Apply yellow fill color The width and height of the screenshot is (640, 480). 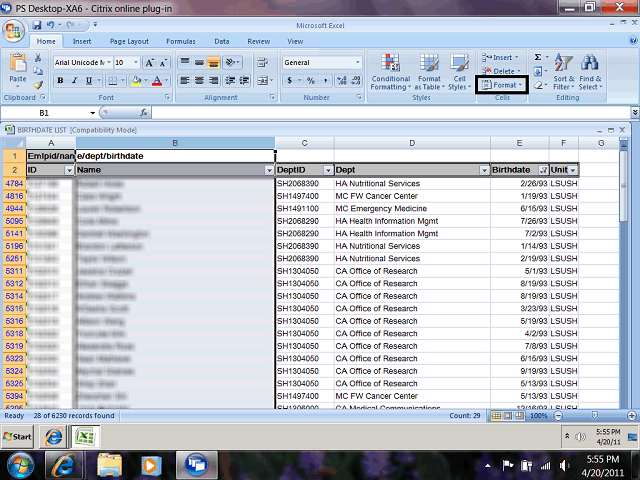pos(136,80)
